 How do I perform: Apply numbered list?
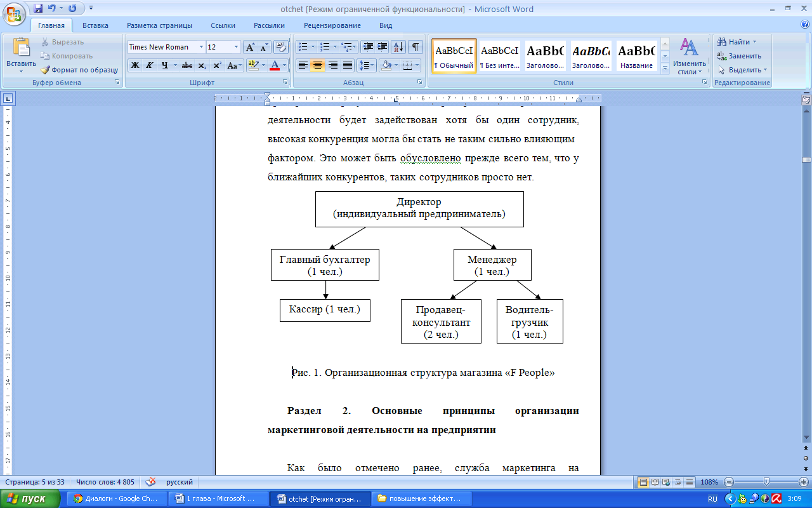pyautogui.click(x=325, y=47)
